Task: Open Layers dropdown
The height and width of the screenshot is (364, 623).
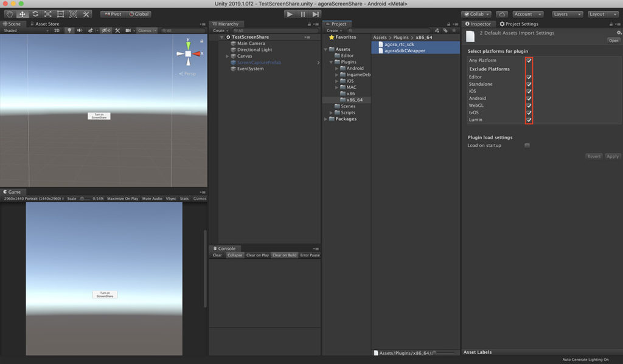Action: click(567, 14)
